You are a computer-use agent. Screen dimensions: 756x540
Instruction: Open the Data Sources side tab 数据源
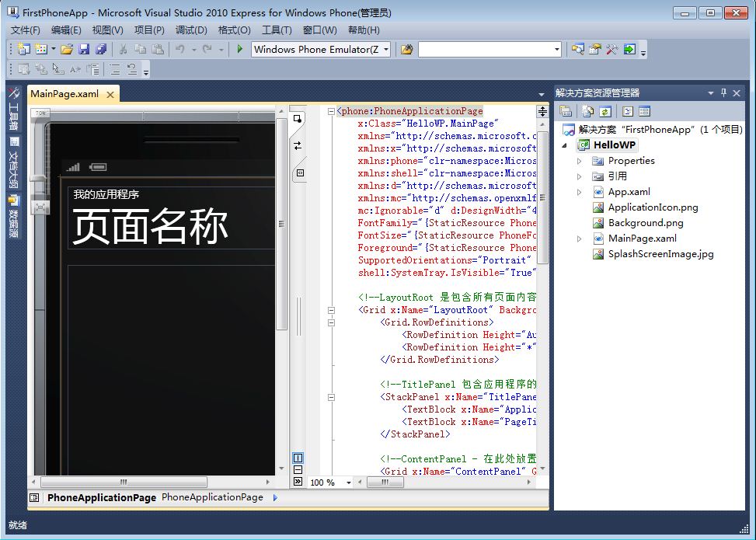coord(13,217)
